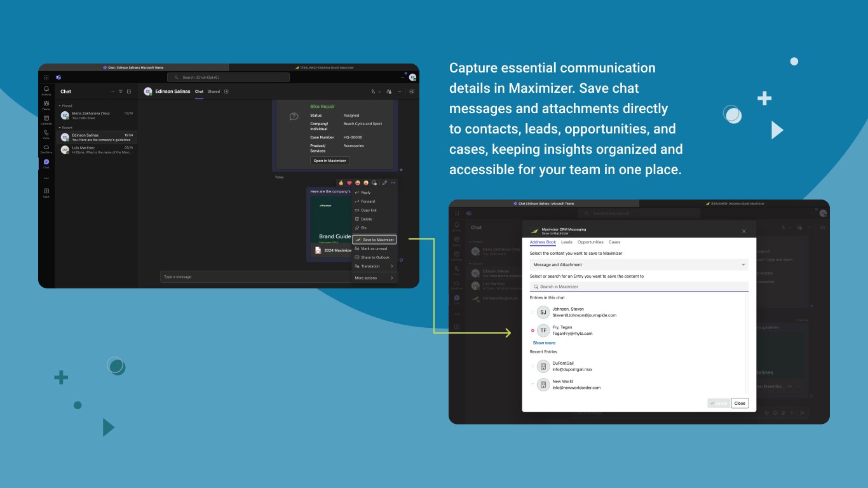Viewport: 868px width, 488px height.
Task: Select the Fry, Tegan radio button
Action: click(532, 330)
